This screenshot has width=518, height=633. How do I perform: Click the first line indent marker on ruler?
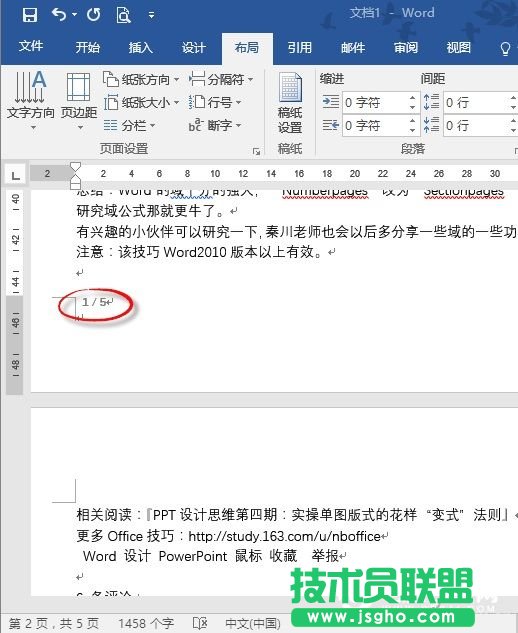point(75,168)
